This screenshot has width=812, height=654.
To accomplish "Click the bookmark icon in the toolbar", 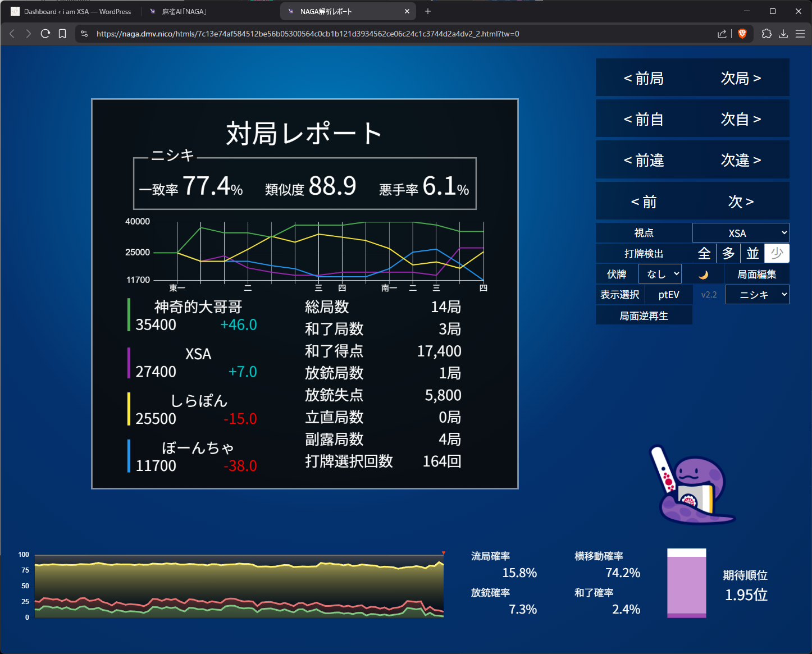I will click(62, 34).
